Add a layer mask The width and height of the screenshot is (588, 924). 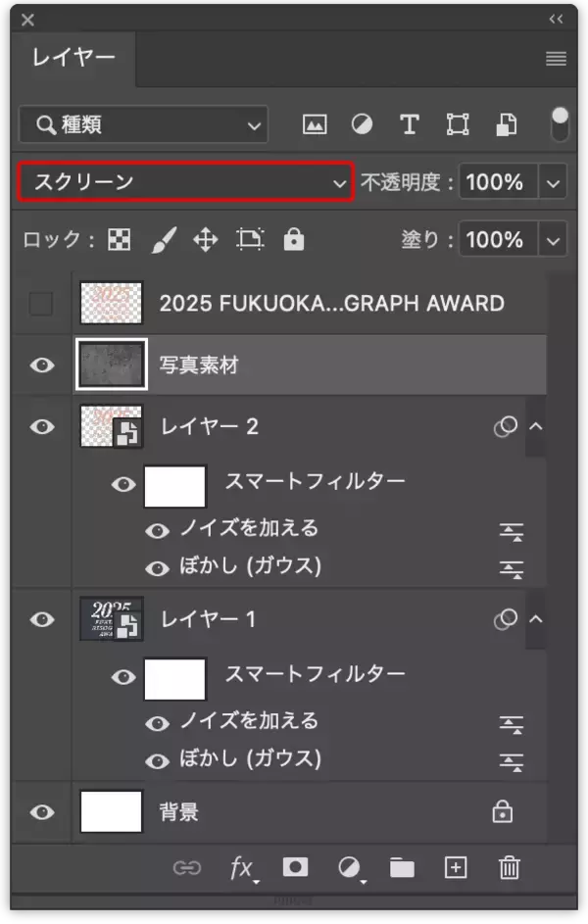[295, 867]
